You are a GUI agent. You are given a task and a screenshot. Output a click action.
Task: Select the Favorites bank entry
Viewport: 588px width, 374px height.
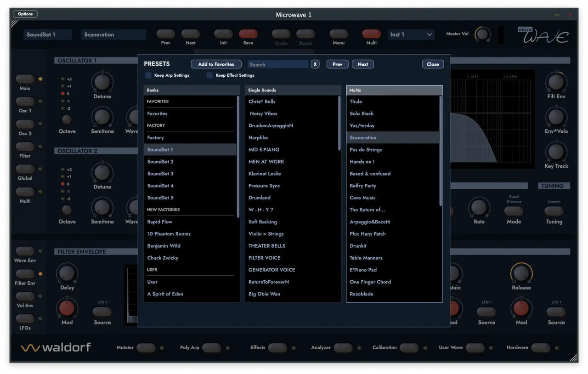pyautogui.click(x=190, y=113)
